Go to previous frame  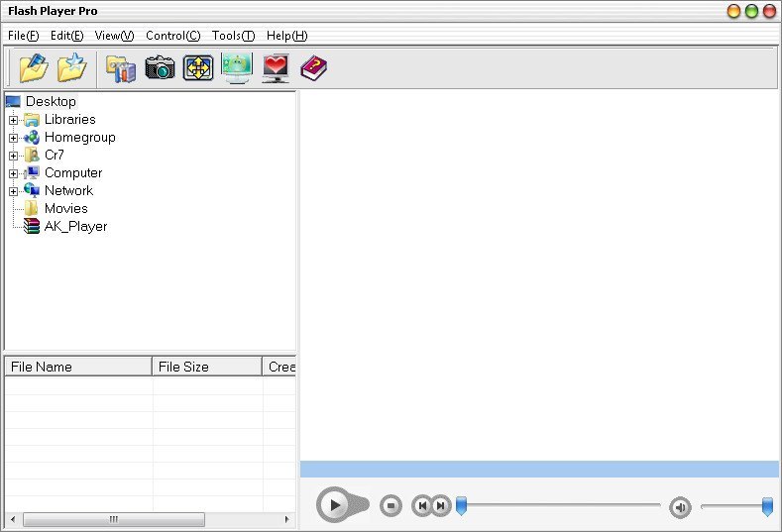(x=422, y=505)
